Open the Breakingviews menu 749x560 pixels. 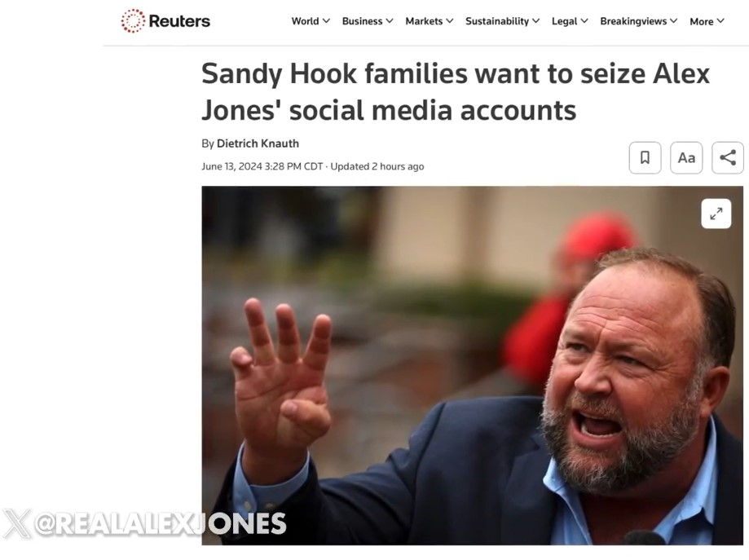coord(633,21)
